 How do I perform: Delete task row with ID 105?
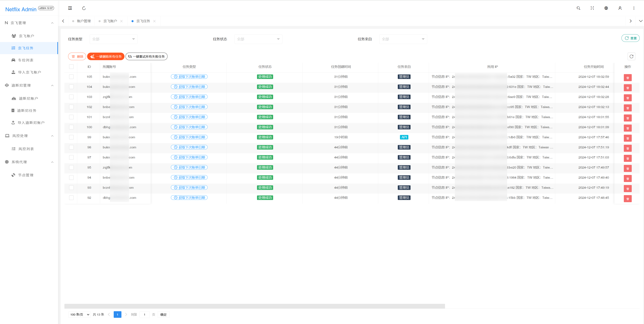628,78
